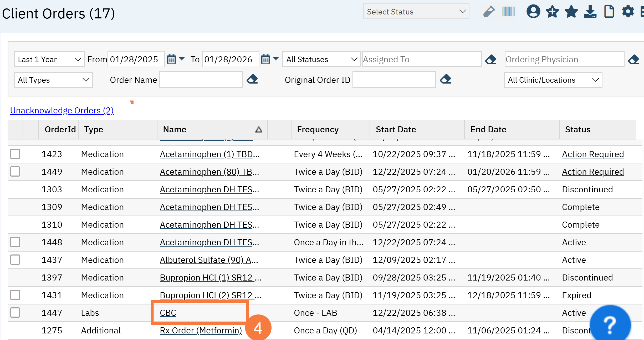Open the Select Status dropdown
Viewport: 644px width, 340px height.
tap(416, 12)
